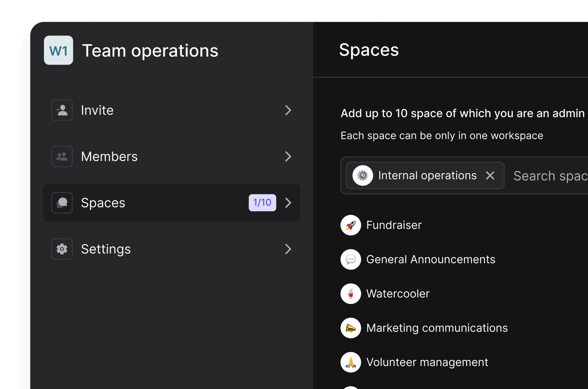588x389 pixels.
Task: Select the General Announcements space
Action: [x=431, y=259]
